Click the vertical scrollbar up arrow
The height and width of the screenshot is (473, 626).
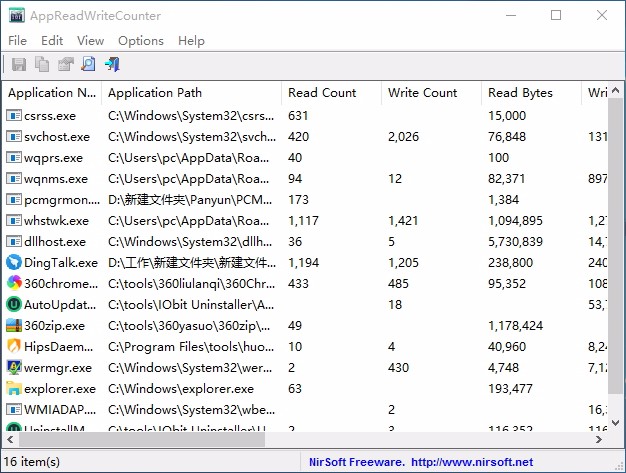click(x=616, y=91)
